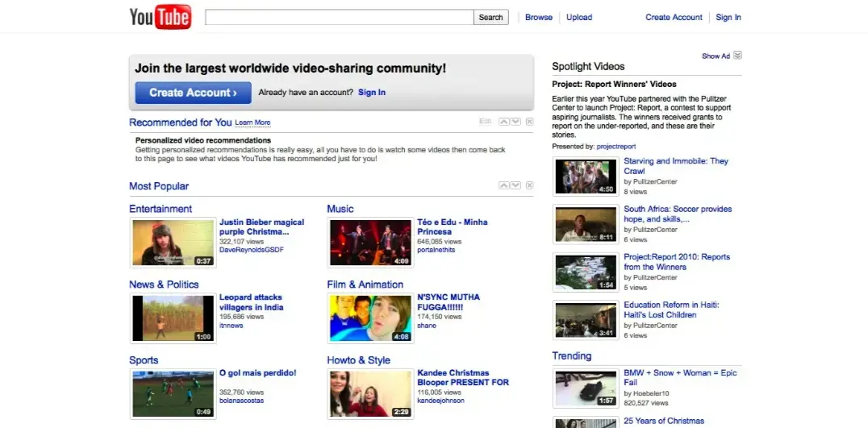Open the Most Popular heading link
This screenshot has height=428, width=868.
click(159, 186)
